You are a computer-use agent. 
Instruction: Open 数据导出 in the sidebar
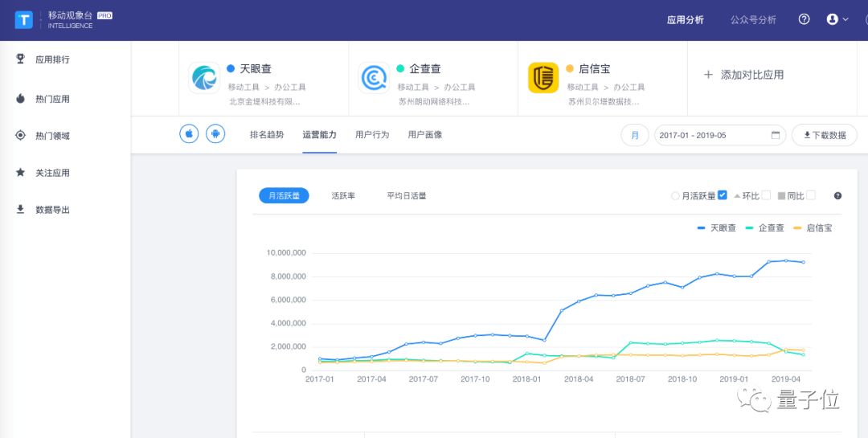tap(52, 210)
